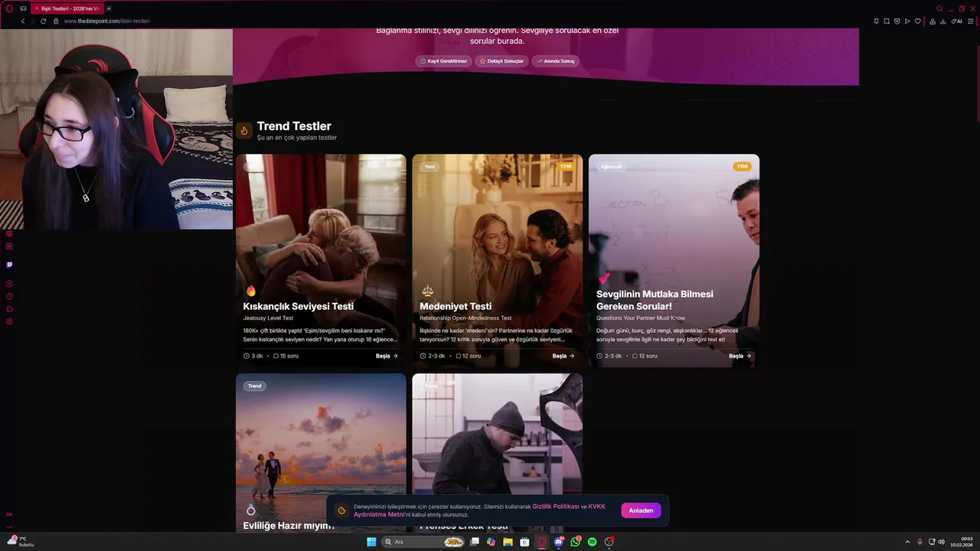Accept cookies with Anladım button
The image size is (980, 551).
coord(641,510)
